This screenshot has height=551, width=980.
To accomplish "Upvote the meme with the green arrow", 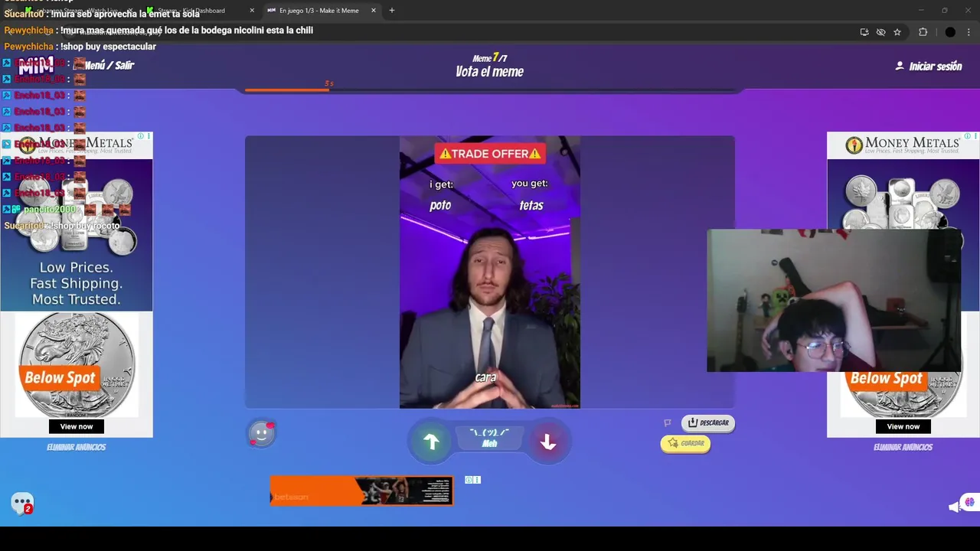I will [431, 442].
